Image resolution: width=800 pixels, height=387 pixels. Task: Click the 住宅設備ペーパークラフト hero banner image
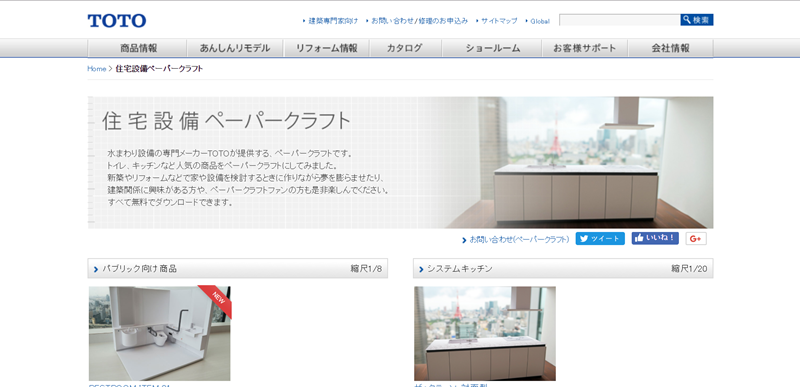coord(401,162)
